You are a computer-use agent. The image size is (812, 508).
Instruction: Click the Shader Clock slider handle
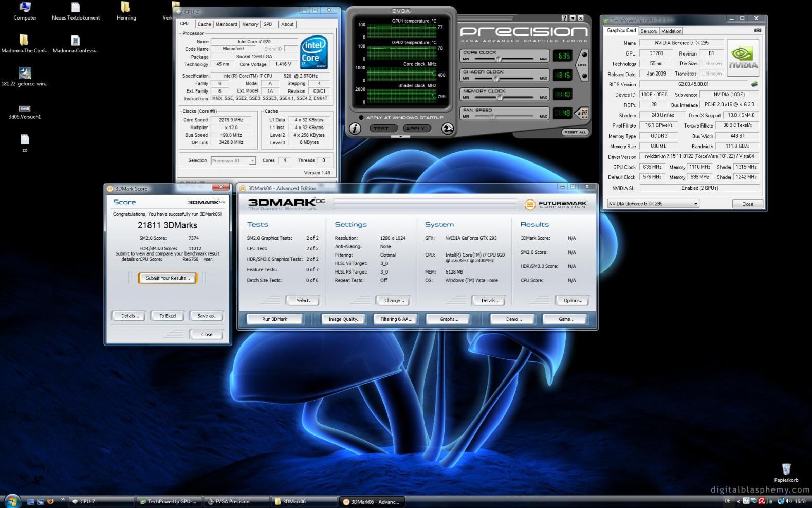tap(496, 79)
